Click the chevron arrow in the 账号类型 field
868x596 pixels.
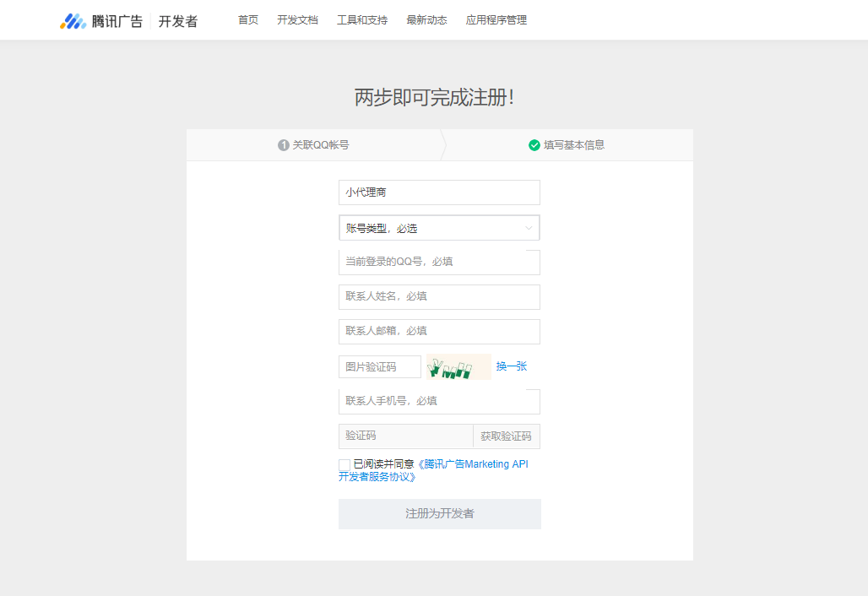531,227
